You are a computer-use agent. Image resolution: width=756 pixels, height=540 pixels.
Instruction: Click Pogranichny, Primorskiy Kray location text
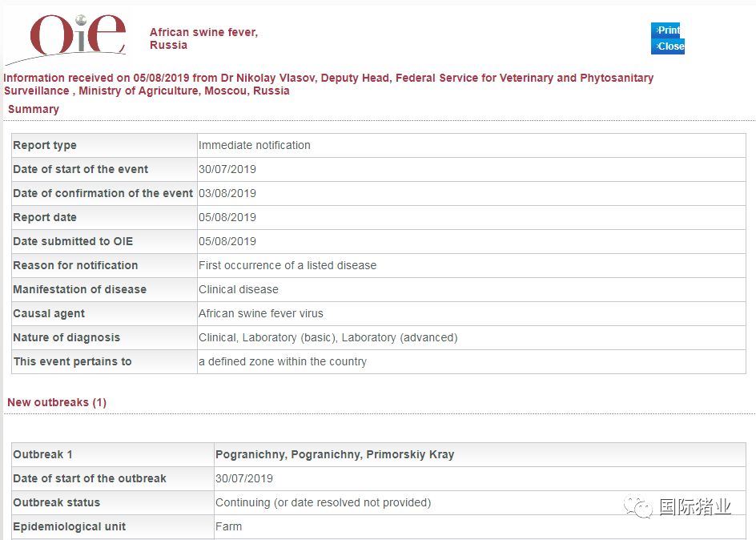[335, 454]
